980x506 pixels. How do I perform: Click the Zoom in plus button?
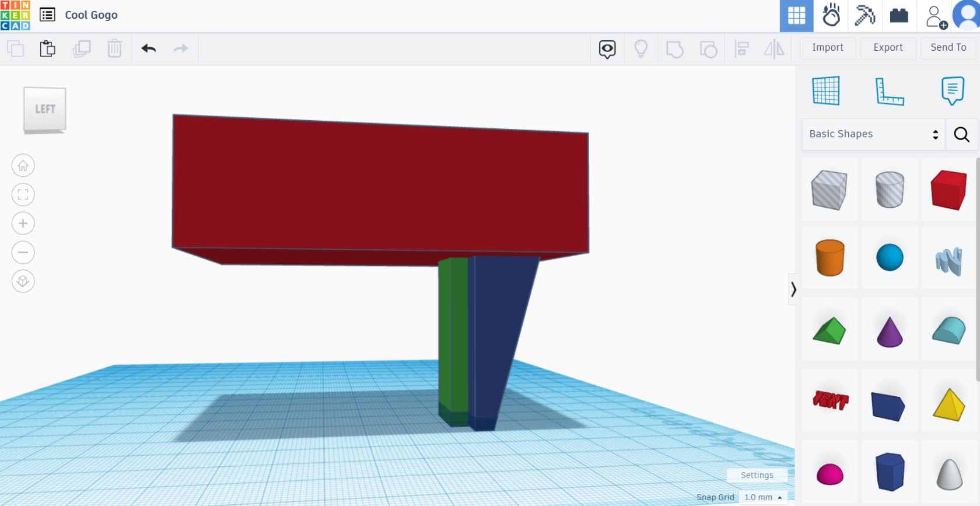click(23, 224)
